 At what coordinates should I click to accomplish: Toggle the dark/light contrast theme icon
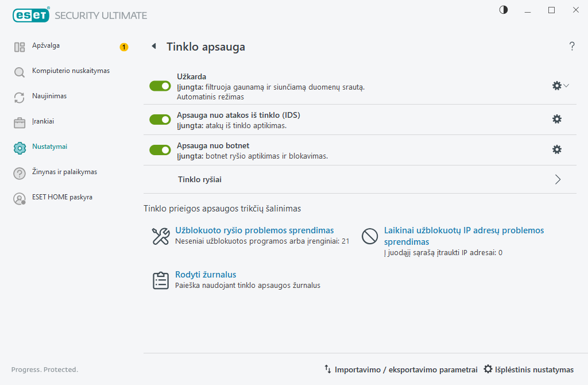click(503, 10)
